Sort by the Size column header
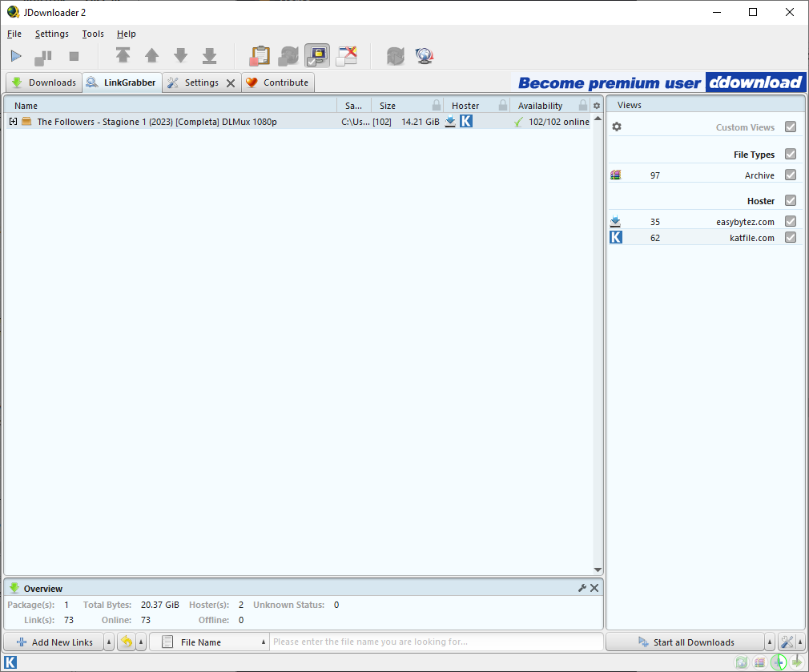The width and height of the screenshot is (809, 672). (388, 105)
